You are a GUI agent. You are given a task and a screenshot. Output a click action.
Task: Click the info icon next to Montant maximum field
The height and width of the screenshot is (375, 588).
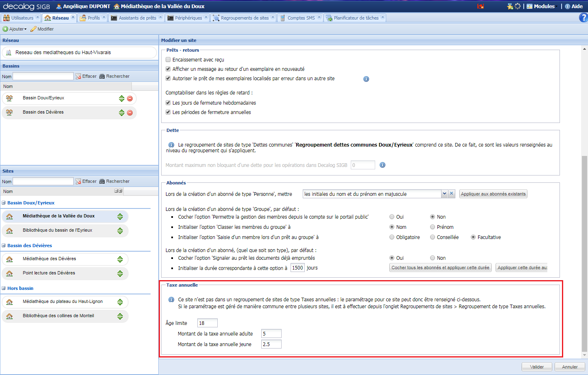(383, 165)
